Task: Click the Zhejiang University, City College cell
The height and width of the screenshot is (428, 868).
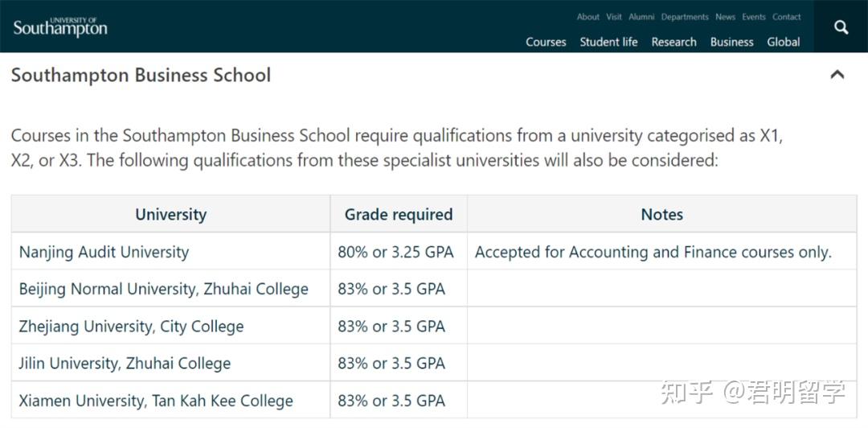Action: point(131,327)
